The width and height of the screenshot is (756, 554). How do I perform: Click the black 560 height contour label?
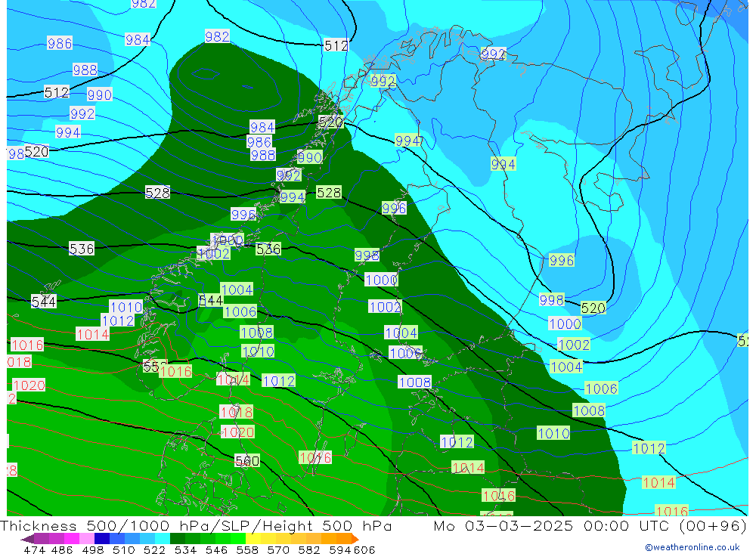coord(247,461)
